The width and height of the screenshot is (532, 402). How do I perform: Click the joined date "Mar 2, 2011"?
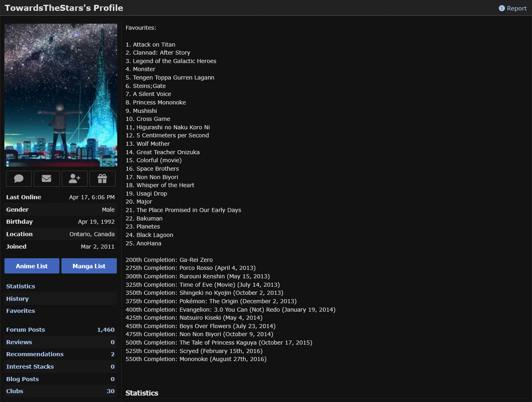tap(98, 247)
